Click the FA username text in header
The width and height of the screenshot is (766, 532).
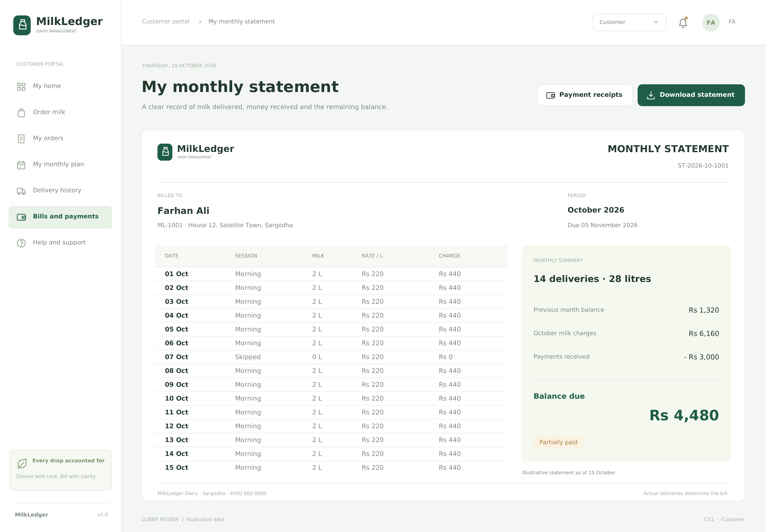coord(732,22)
